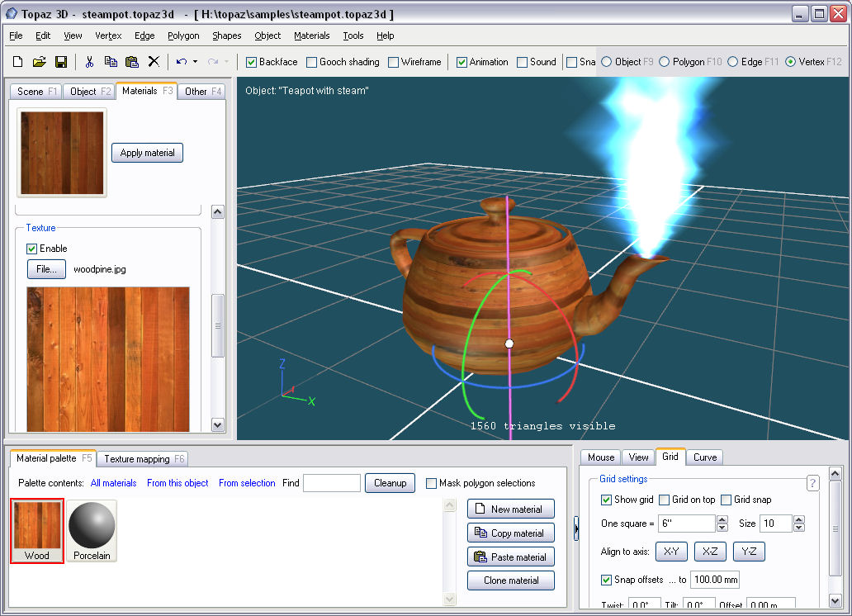Click the Undo arrow icon
Viewport: 852px width, 616px height.
coord(182,62)
